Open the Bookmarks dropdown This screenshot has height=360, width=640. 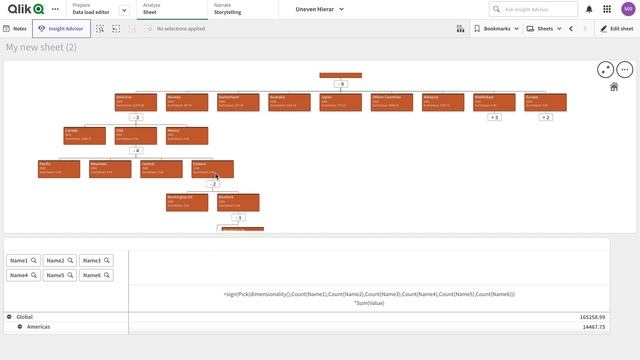click(x=496, y=29)
